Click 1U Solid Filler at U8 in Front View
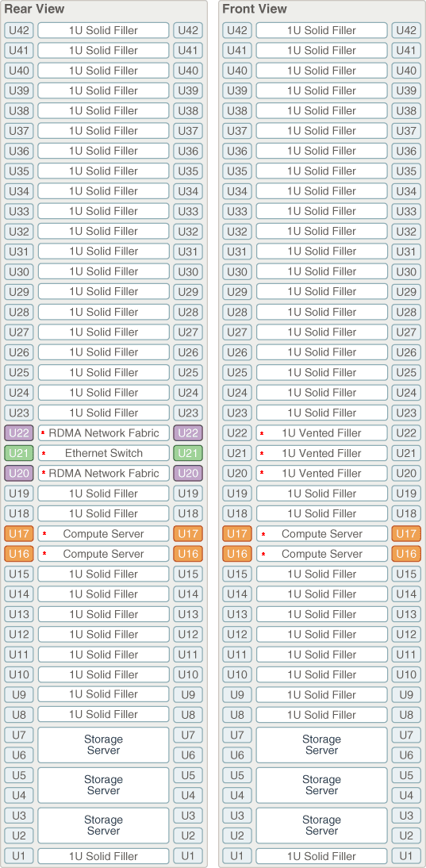This screenshot has height=868, width=426. (321, 714)
